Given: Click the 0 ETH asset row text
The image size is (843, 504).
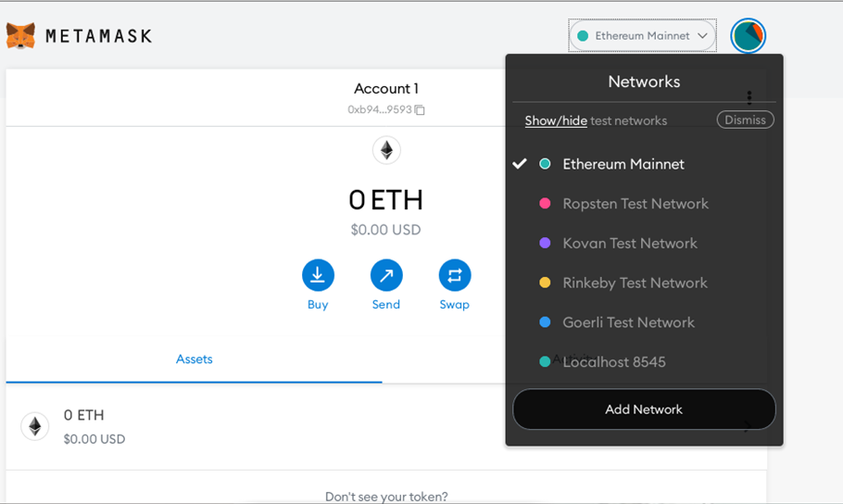Looking at the screenshot, I should pos(84,415).
